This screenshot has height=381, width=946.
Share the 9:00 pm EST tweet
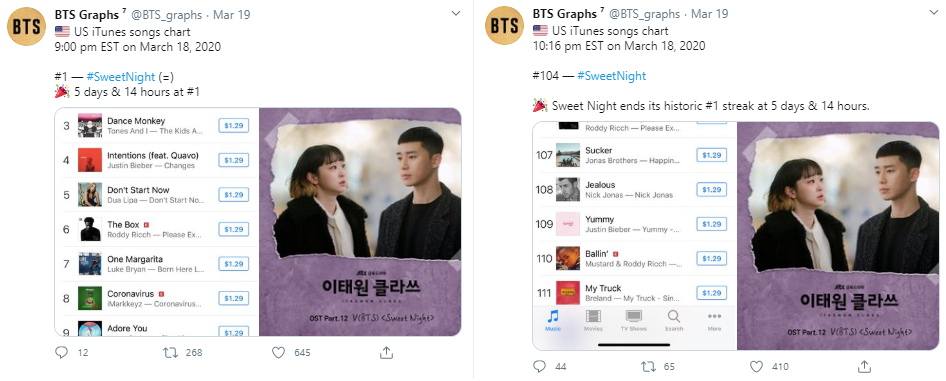click(386, 353)
